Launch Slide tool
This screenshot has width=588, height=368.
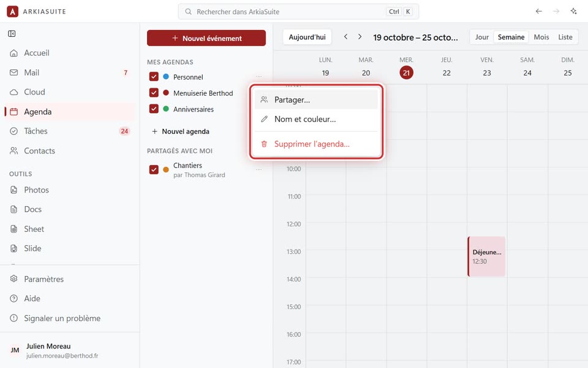click(x=70, y=248)
